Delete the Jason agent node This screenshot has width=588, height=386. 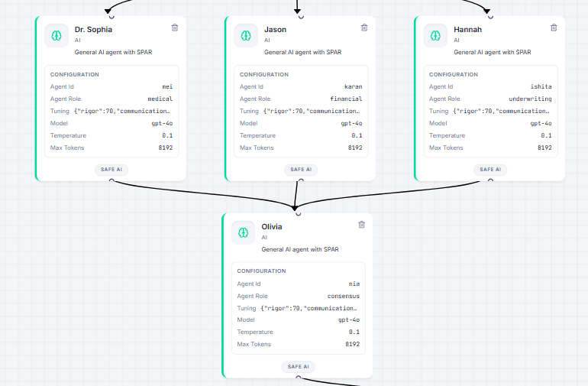point(364,28)
